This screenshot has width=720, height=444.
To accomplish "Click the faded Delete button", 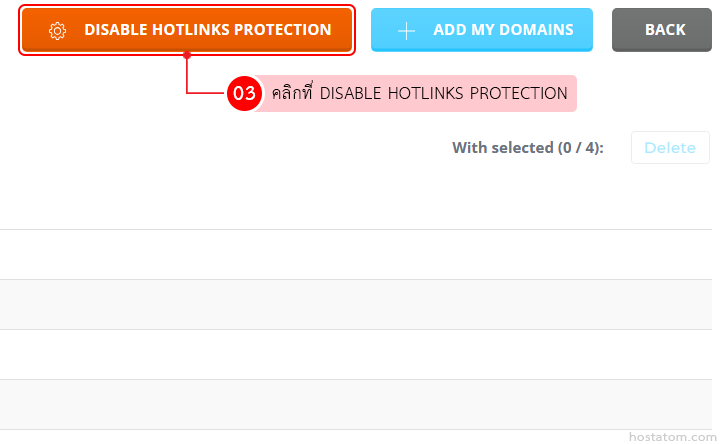I will 670,148.
